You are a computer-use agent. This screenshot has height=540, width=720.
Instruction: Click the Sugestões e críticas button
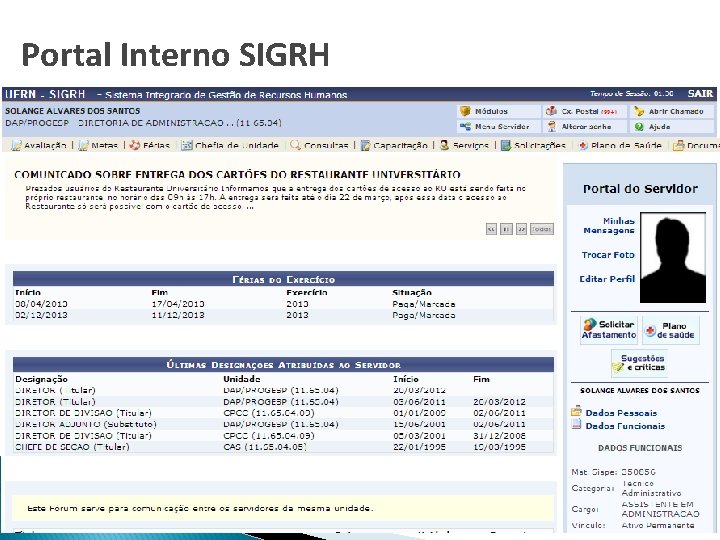pos(639,363)
